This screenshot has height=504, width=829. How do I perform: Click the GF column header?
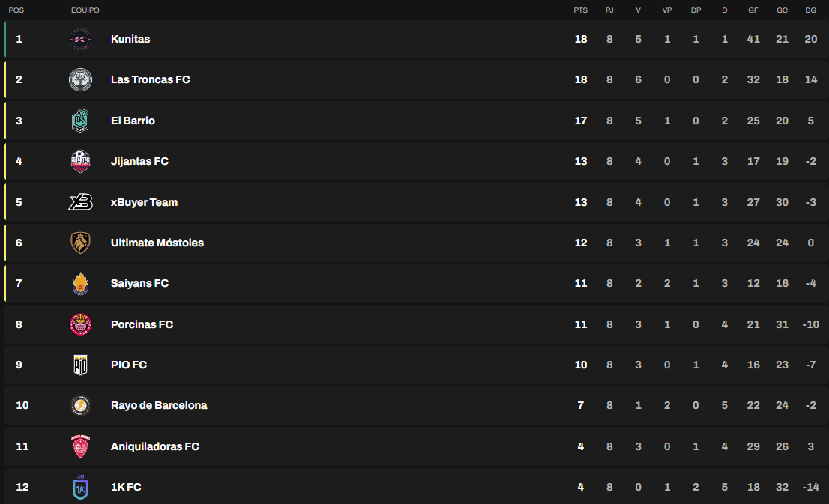(x=753, y=10)
